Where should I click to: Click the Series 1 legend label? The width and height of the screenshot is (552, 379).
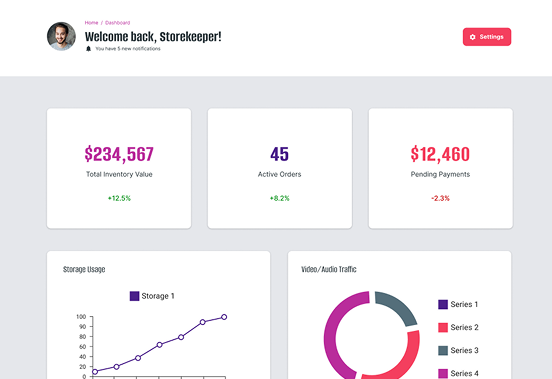point(464,304)
